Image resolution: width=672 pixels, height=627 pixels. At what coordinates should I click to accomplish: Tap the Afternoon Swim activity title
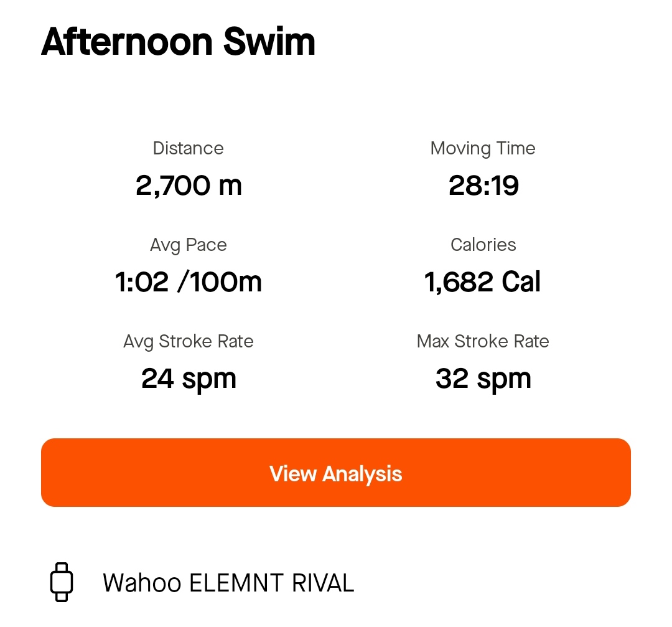[179, 42]
